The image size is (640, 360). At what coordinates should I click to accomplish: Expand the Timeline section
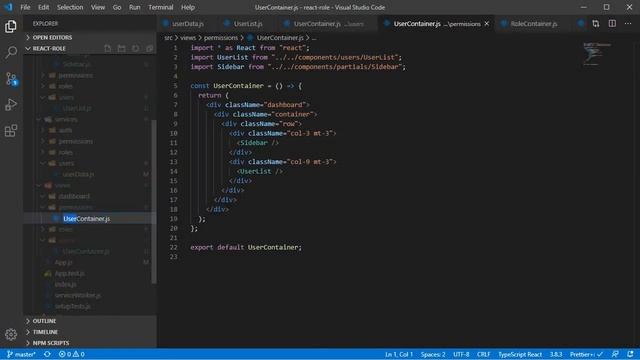tap(90, 332)
